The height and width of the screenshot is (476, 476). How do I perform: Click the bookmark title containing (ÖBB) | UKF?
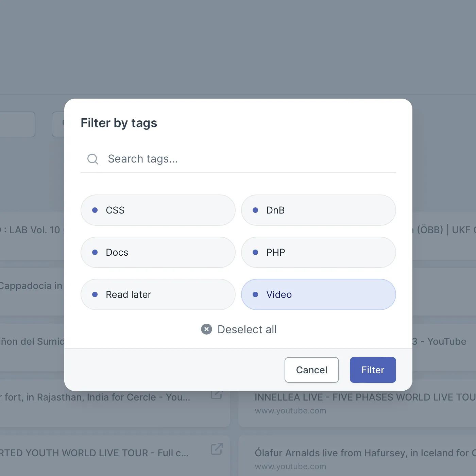[x=444, y=230]
